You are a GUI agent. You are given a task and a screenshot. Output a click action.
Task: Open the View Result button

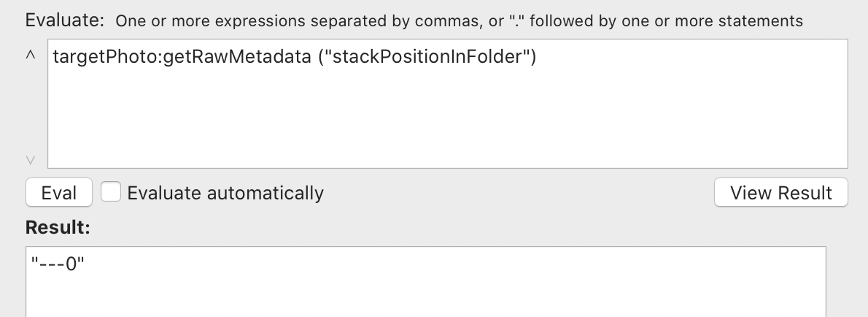coord(780,192)
